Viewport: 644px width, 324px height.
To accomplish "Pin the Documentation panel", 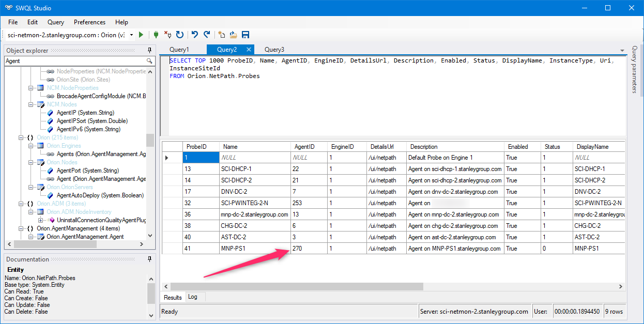I will (150, 259).
